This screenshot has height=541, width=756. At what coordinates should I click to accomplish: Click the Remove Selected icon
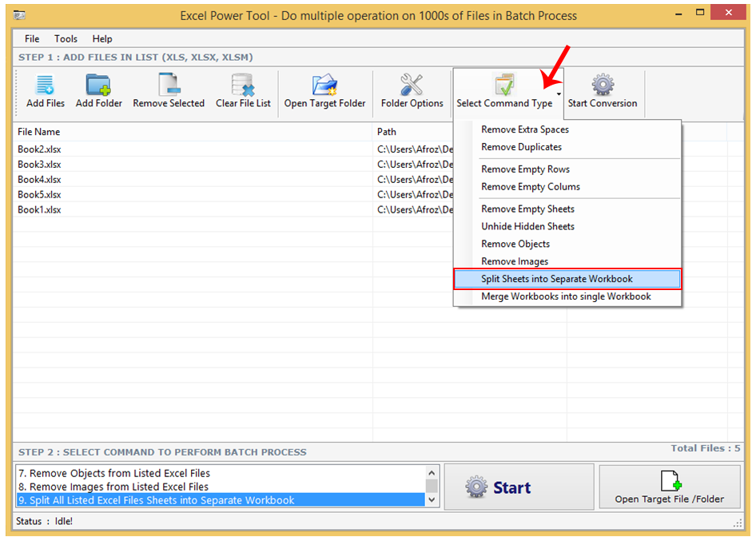click(169, 85)
